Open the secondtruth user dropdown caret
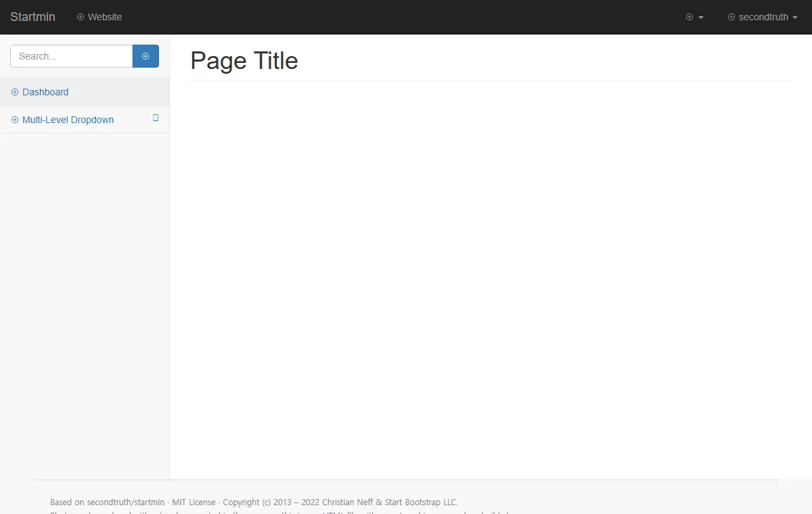 tap(794, 18)
